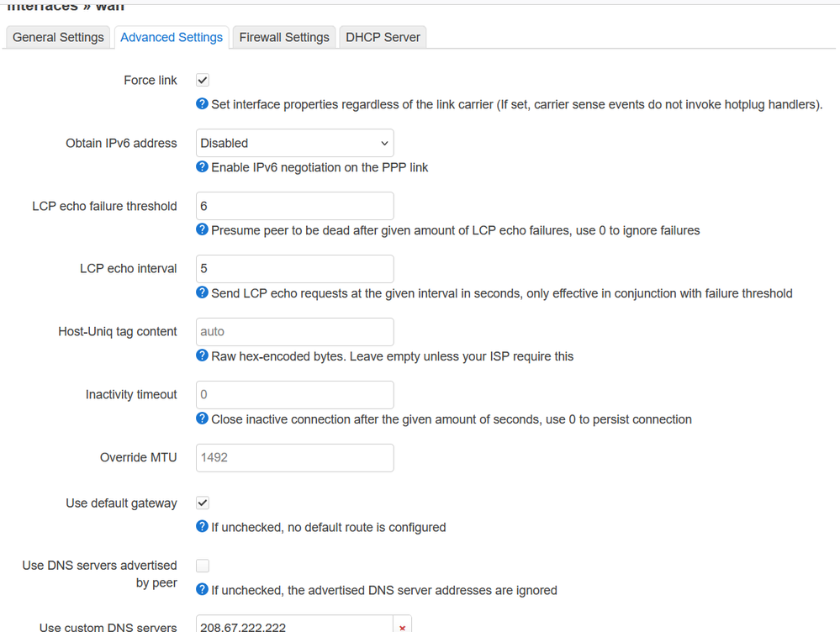Click the Use default gateway help icon
The height and width of the screenshot is (632, 840).
pos(202,527)
